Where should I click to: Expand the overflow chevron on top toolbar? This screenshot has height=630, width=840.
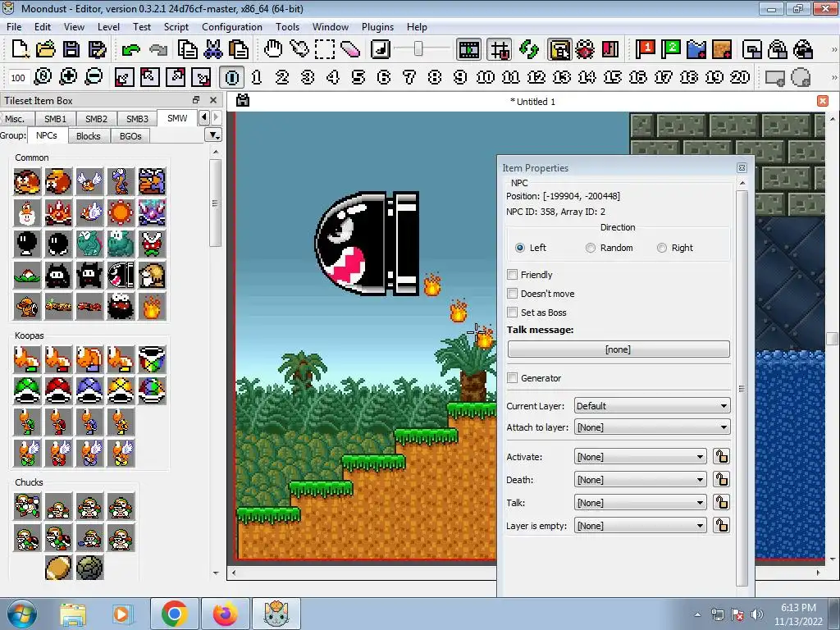click(833, 49)
